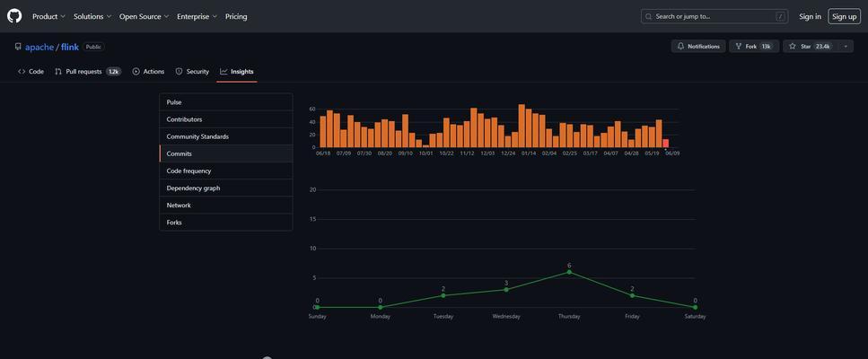This screenshot has height=359, width=868.
Task: Select the Insights tab
Action: point(237,72)
